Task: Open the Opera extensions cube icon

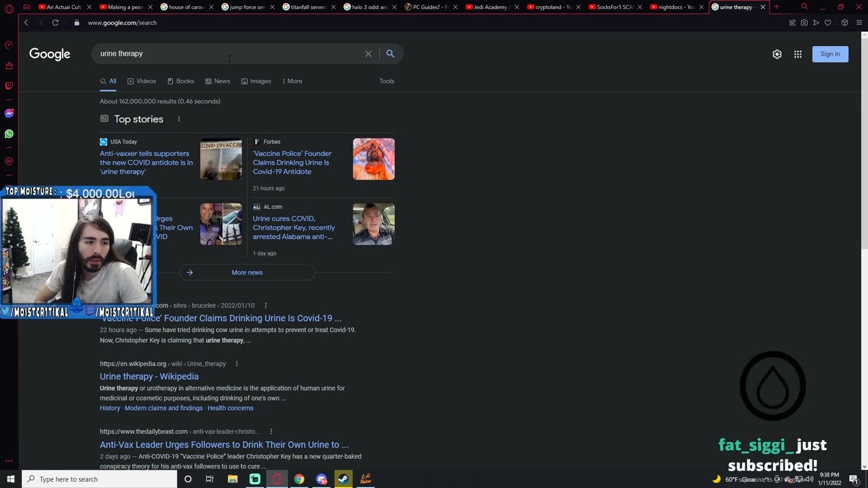Action: click(x=844, y=22)
